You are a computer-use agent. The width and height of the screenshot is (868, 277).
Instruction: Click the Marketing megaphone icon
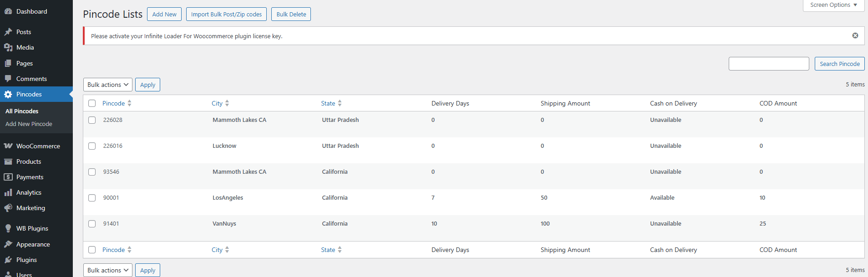point(8,208)
